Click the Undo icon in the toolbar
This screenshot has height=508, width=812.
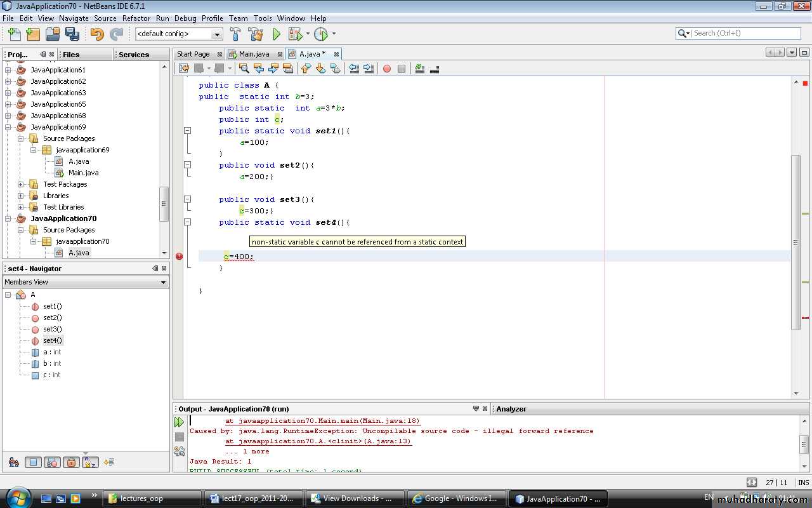[97, 34]
